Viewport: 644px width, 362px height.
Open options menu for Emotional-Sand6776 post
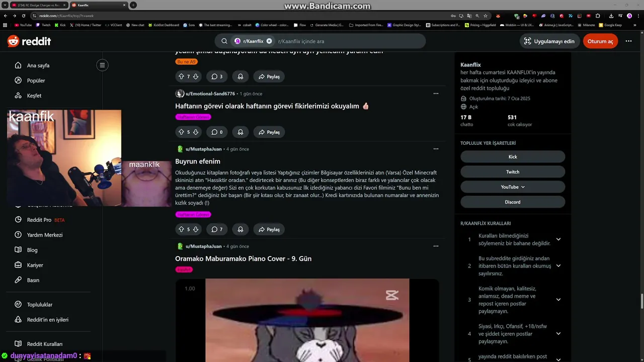436,94
